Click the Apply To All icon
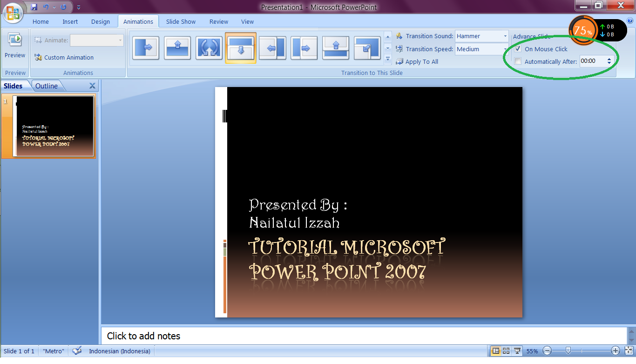636x364 pixels. coord(399,61)
